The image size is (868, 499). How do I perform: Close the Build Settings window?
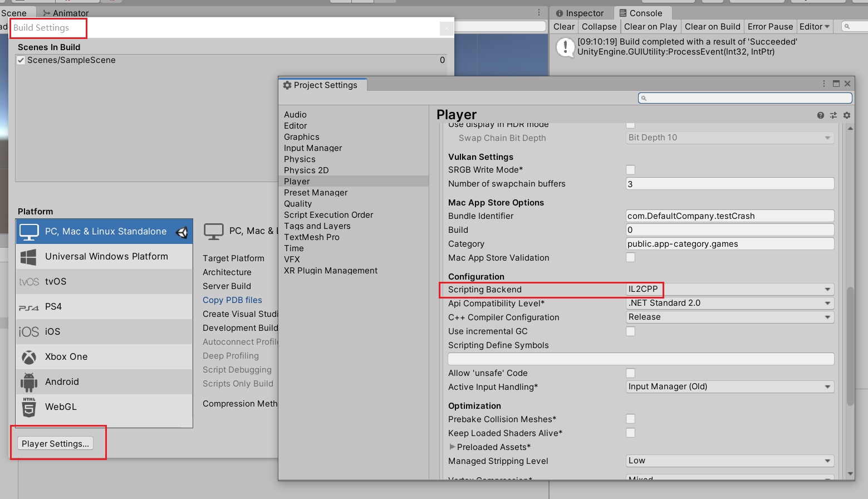446,28
